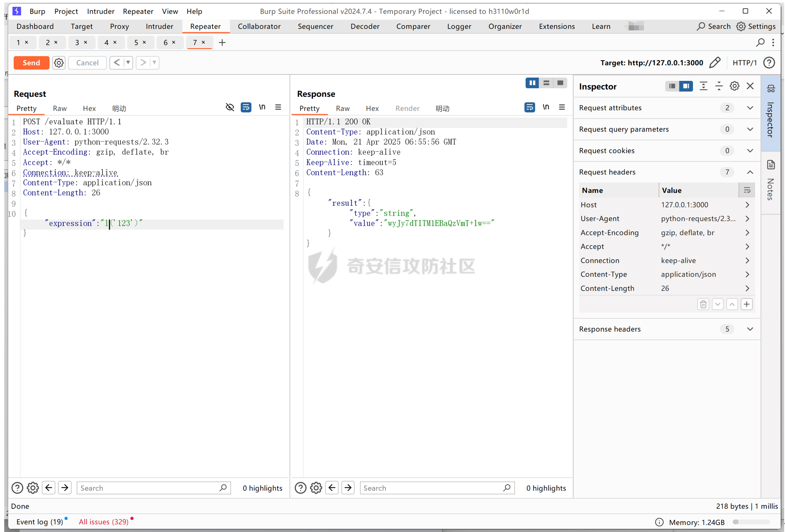Toggle show newline characters in Response

pos(546,107)
